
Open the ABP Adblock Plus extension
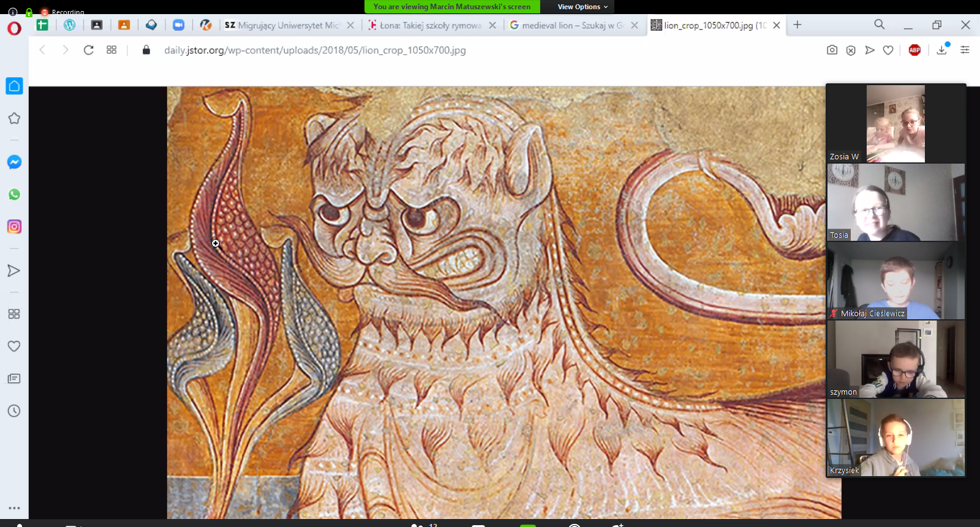914,50
